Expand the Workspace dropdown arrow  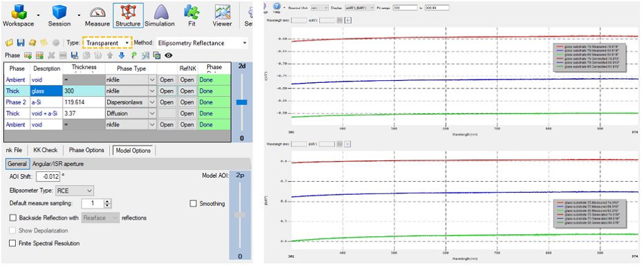click(39, 15)
